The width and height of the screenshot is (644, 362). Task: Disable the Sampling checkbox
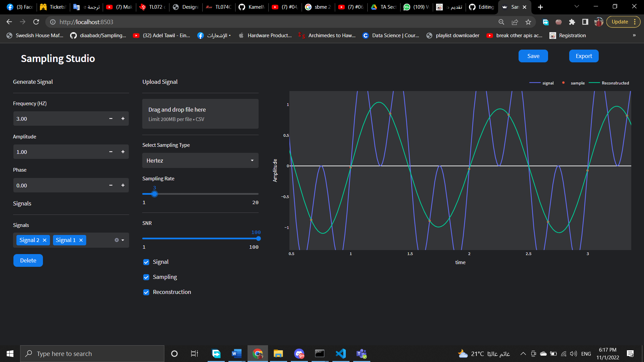click(x=146, y=277)
